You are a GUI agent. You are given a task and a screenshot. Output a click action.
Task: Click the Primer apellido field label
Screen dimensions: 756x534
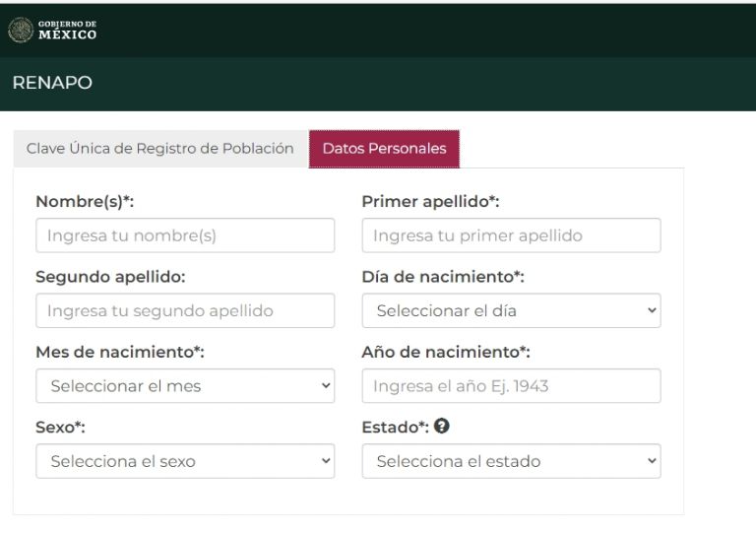click(430, 201)
